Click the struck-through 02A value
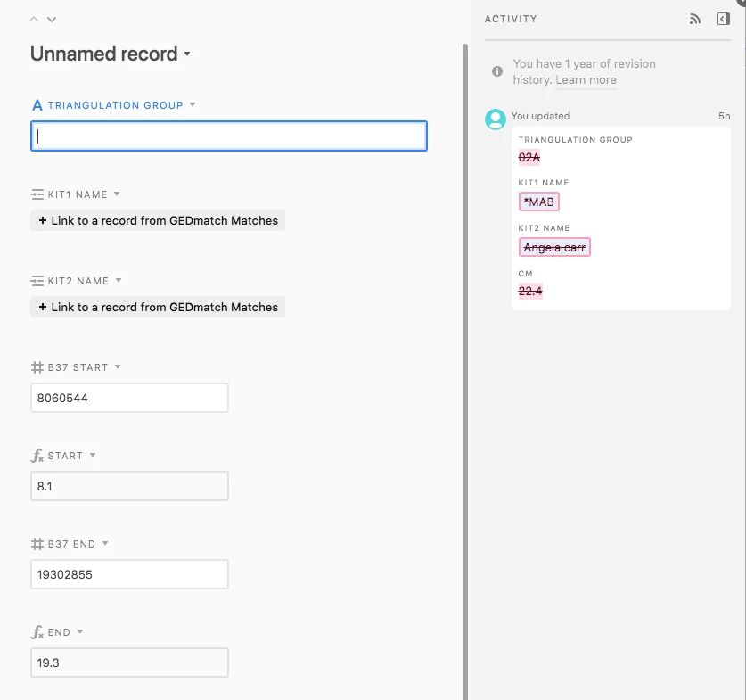Image resolution: width=746 pixels, height=700 pixels. 529,158
